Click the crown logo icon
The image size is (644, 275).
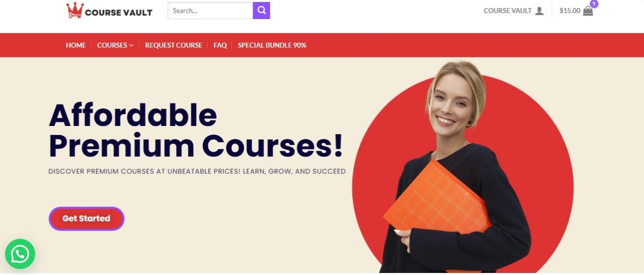point(74,11)
